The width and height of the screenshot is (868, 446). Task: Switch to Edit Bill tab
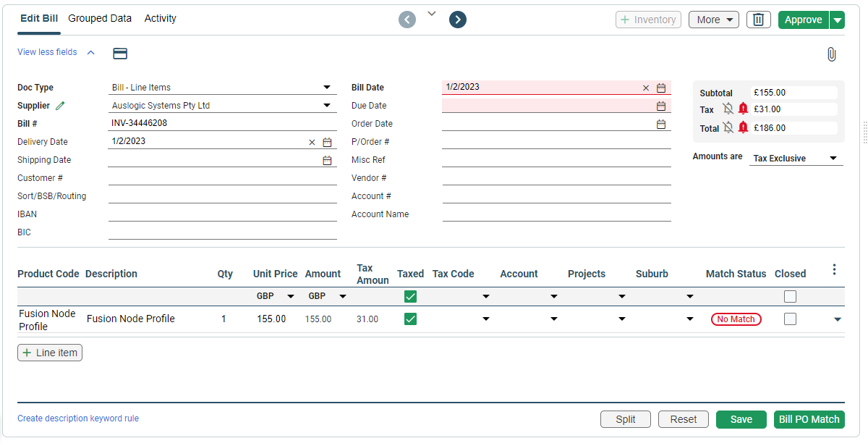point(39,18)
